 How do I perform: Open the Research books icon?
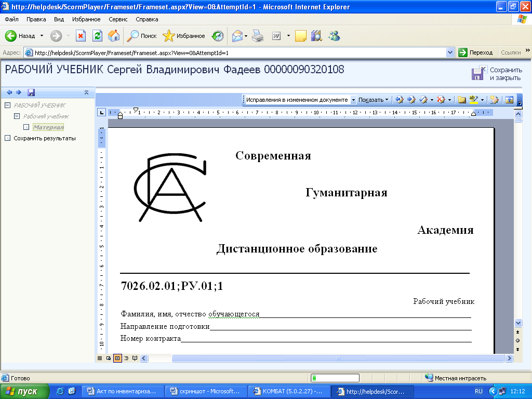click(316, 36)
